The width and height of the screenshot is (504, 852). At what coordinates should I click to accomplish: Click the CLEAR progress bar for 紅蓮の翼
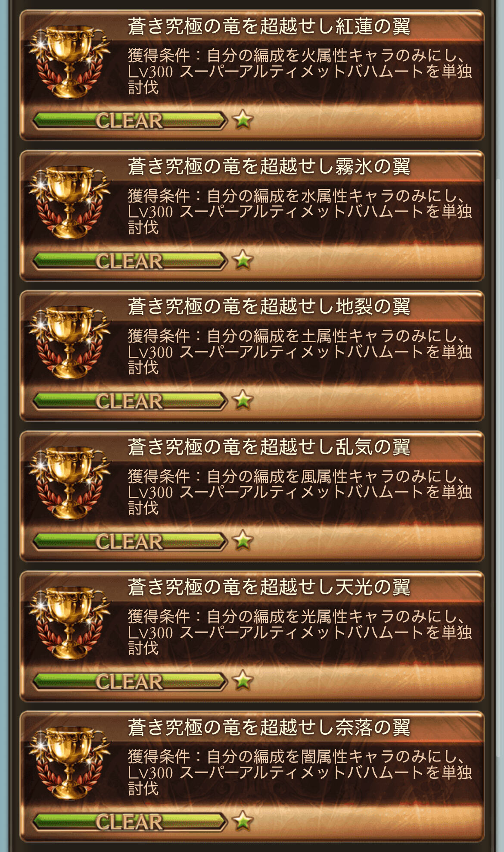tap(130, 120)
